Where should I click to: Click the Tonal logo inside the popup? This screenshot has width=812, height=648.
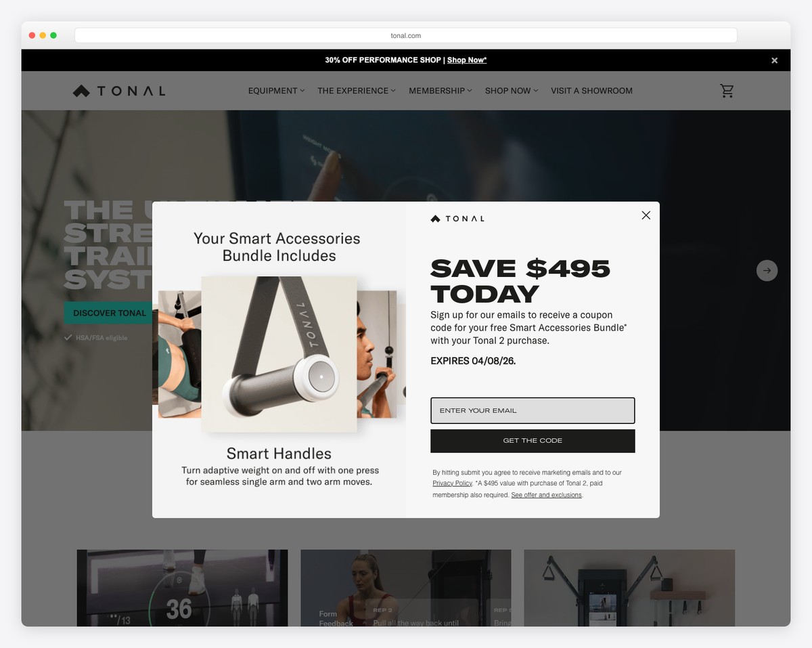457,219
